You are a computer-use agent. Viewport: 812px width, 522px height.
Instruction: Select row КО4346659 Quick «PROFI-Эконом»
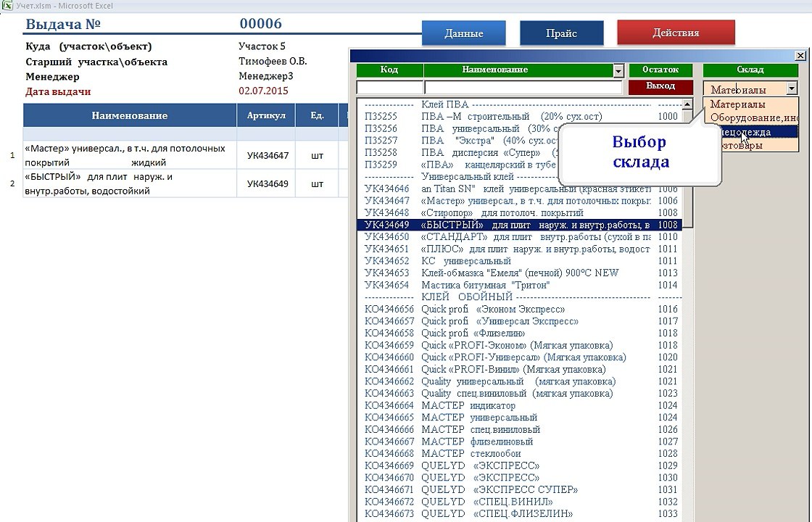click(x=520, y=345)
